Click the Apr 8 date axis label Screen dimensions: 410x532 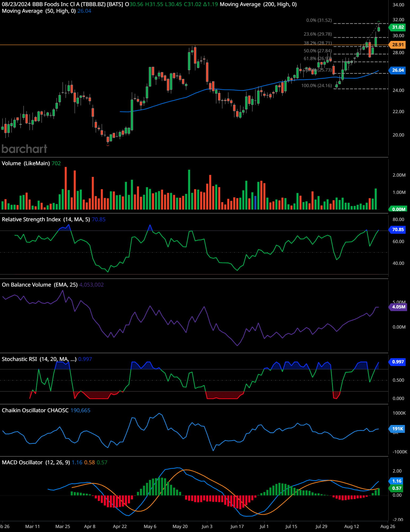point(89,526)
